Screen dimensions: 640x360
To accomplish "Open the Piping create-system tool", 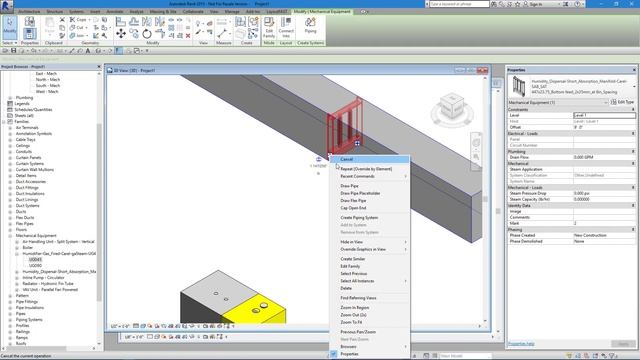I will point(310,26).
